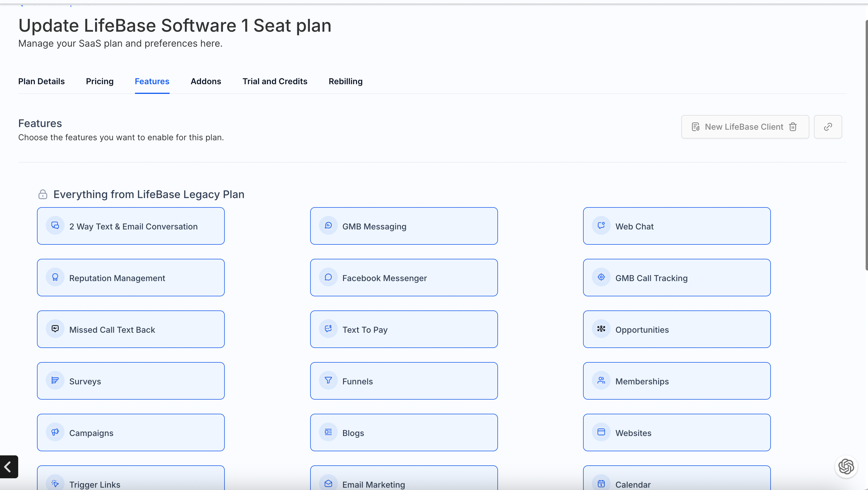Toggle the Text To Pay feature card
This screenshot has width=868, height=490.
click(404, 329)
